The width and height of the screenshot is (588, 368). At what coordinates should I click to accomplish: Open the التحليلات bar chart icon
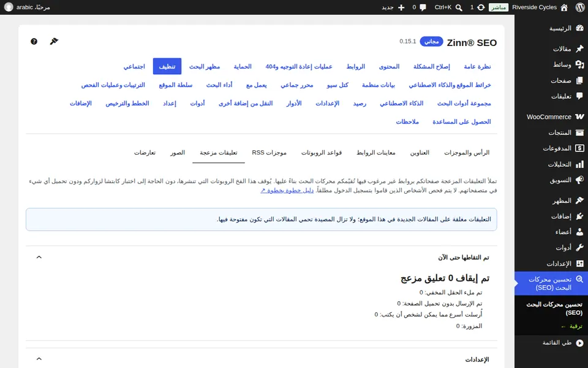point(580,164)
